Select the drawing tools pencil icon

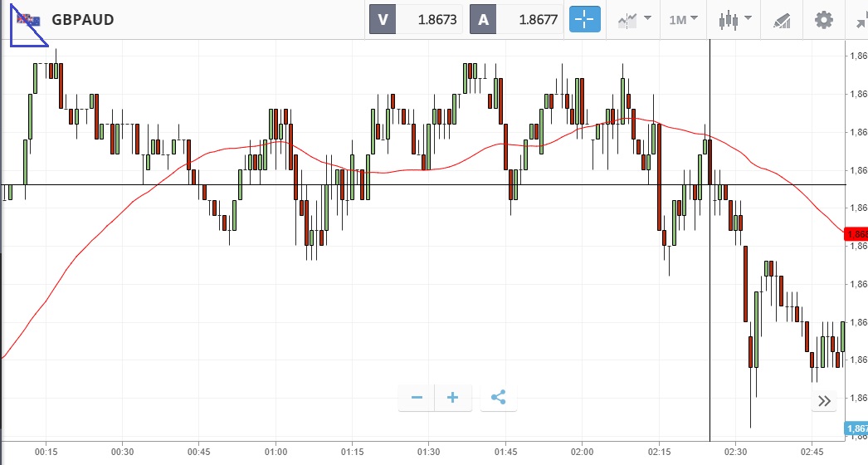click(x=782, y=20)
